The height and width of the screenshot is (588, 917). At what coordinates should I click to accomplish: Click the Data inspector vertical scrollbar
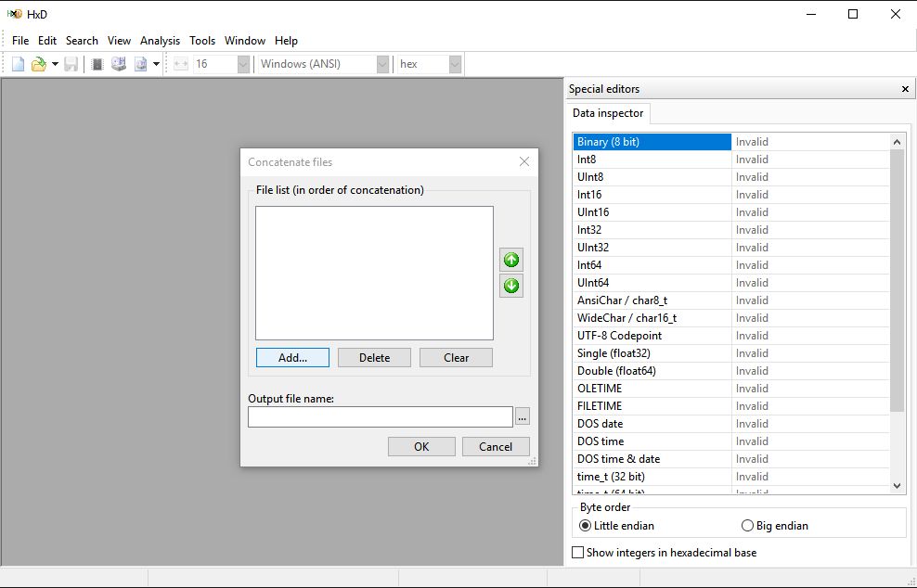pos(897,278)
